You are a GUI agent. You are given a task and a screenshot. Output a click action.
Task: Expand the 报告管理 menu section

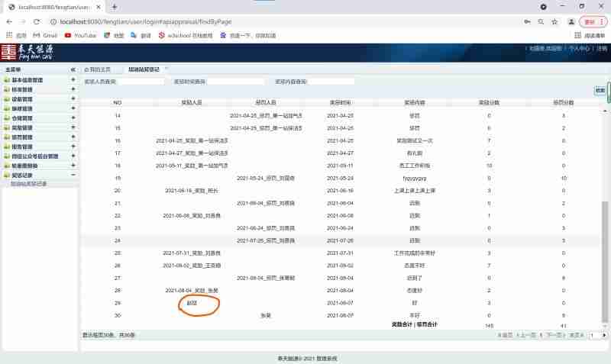(x=73, y=147)
